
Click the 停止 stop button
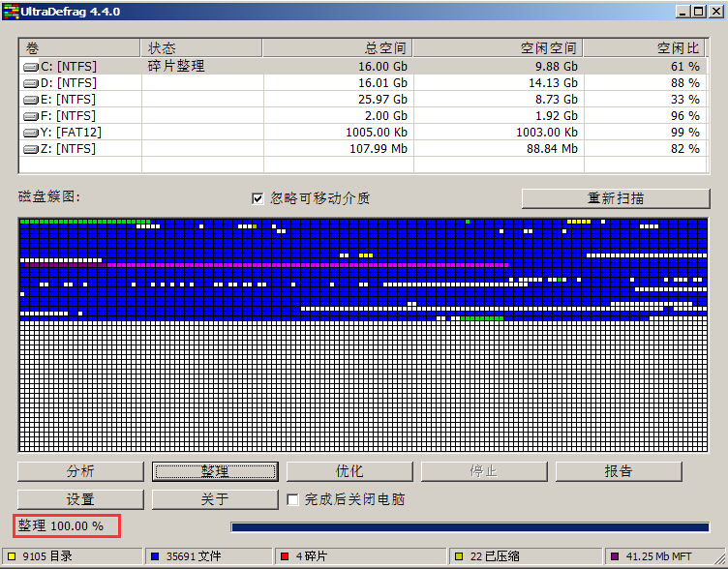[484, 471]
